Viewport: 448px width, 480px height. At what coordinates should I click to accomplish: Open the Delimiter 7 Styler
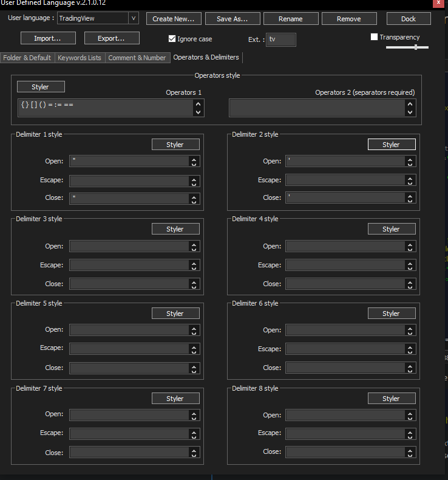[x=175, y=399]
